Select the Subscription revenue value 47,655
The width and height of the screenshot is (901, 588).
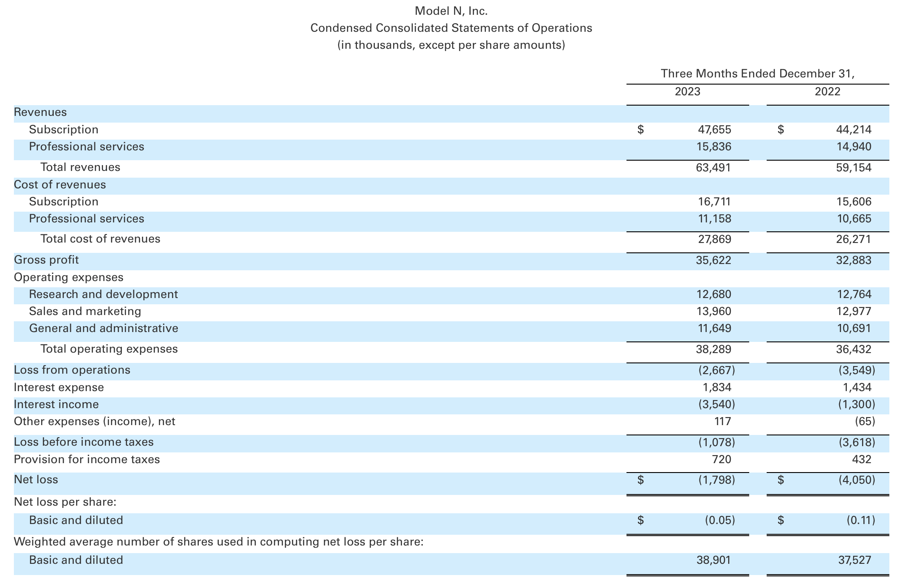click(715, 129)
